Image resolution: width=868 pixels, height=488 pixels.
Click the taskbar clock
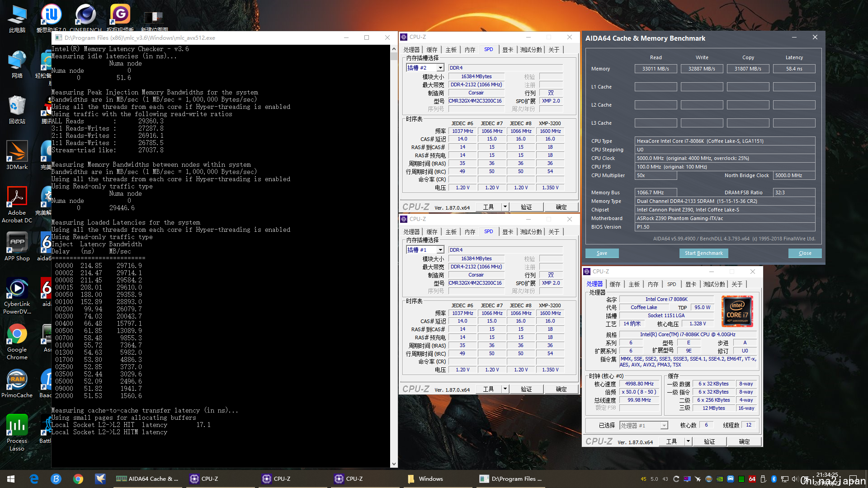[x=826, y=479]
